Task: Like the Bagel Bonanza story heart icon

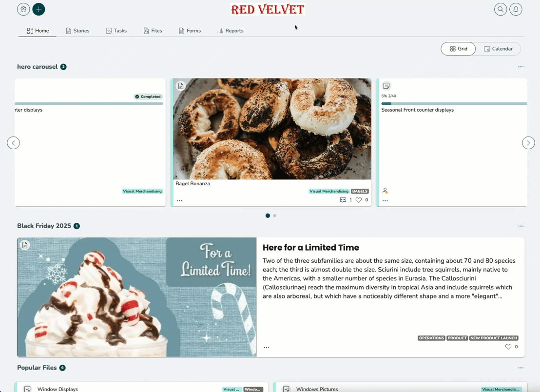Action: [359, 200]
